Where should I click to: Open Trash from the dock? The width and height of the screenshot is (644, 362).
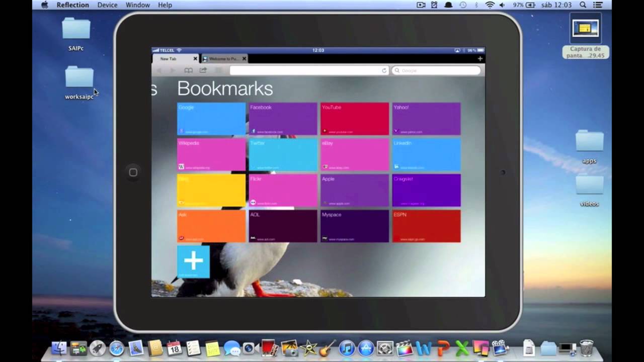(587, 348)
